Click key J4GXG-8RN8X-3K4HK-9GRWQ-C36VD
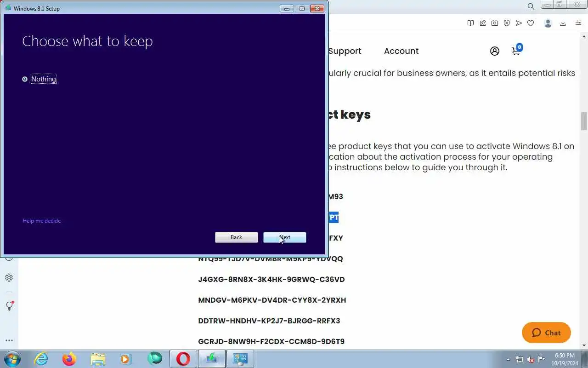 coord(271,280)
